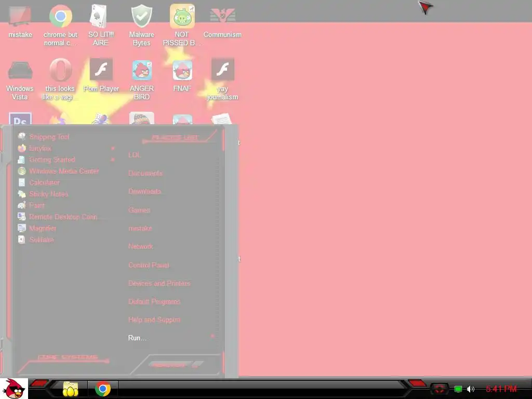
Task: Select the Photoshop 'Ps' desktop icon
Action: tap(20, 118)
